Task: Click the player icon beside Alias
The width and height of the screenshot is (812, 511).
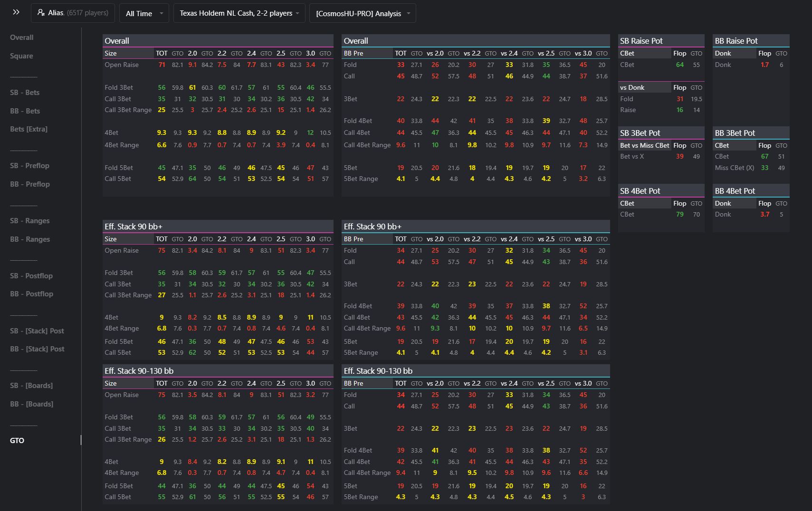Action: tap(41, 13)
